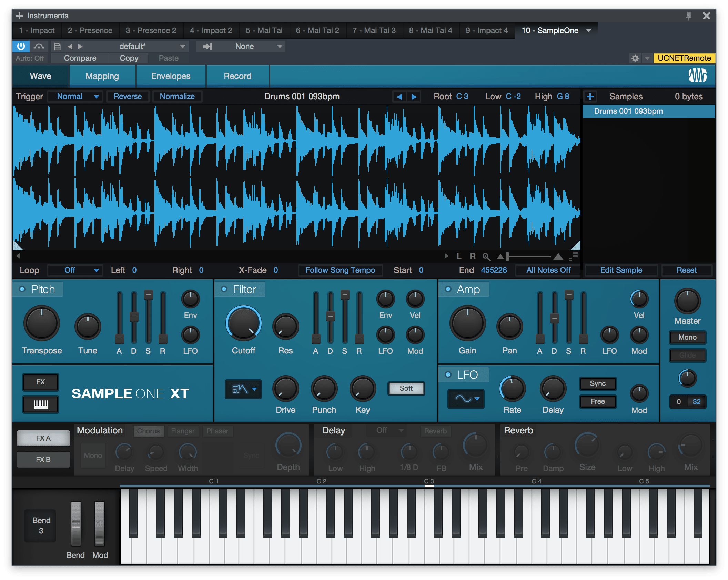Pin the Instruments window
The width and height of the screenshot is (728, 580).
(688, 16)
